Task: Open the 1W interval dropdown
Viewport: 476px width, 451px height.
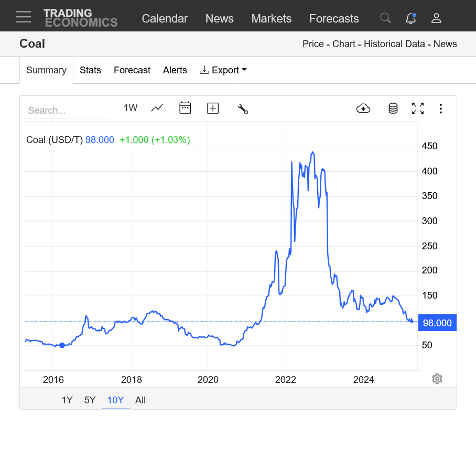Action: click(x=131, y=108)
